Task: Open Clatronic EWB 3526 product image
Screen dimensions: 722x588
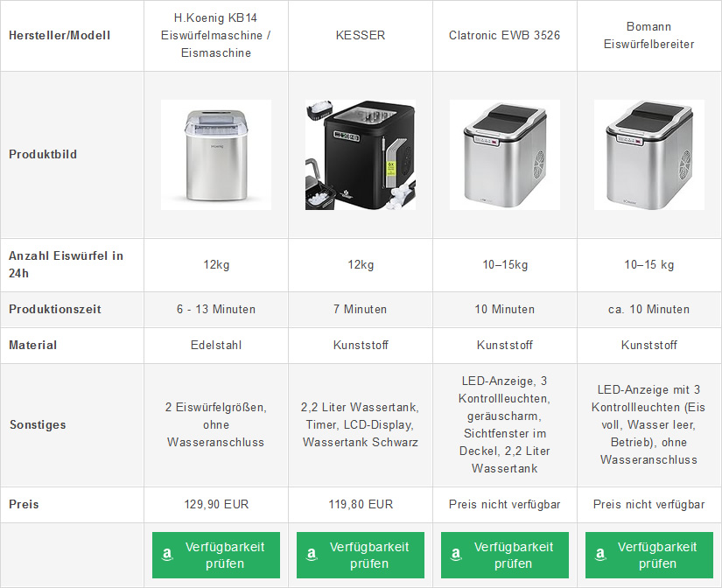Action: tap(505, 155)
